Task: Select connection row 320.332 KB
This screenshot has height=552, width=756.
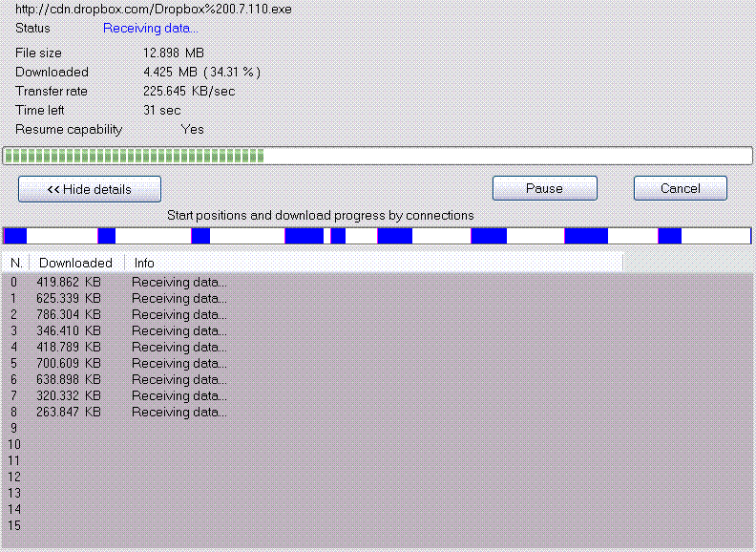Action: (x=377, y=395)
